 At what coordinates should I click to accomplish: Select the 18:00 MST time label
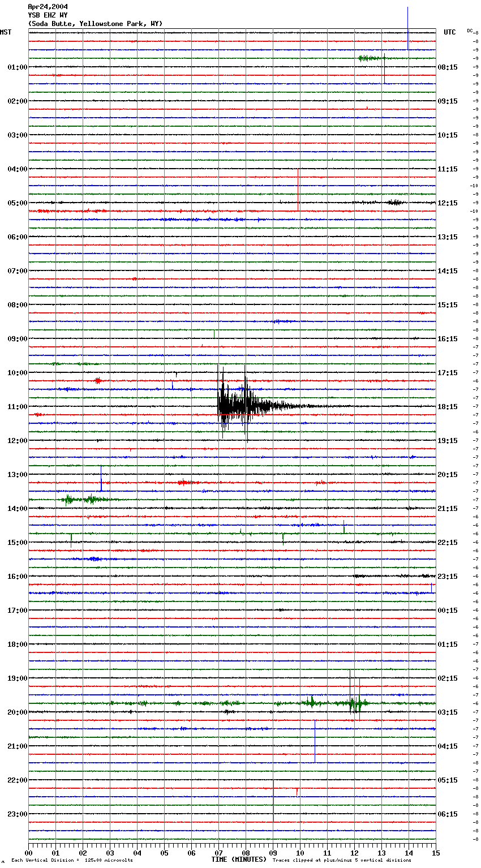click(18, 644)
